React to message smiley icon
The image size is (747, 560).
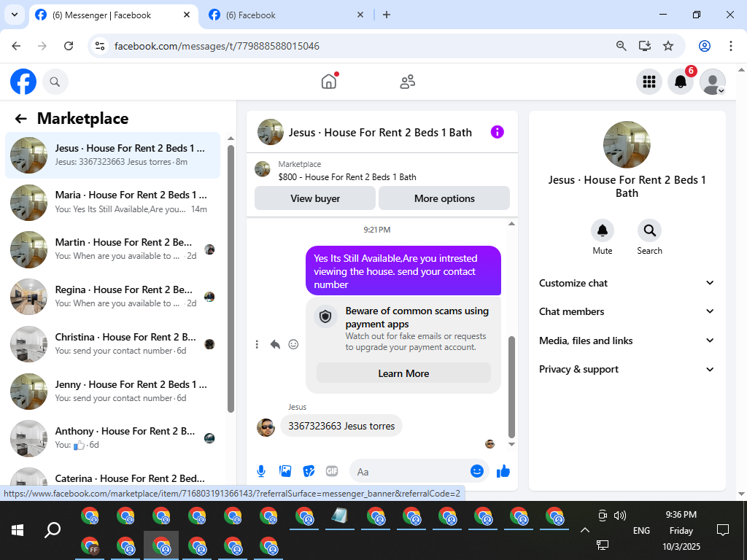pyautogui.click(x=293, y=344)
